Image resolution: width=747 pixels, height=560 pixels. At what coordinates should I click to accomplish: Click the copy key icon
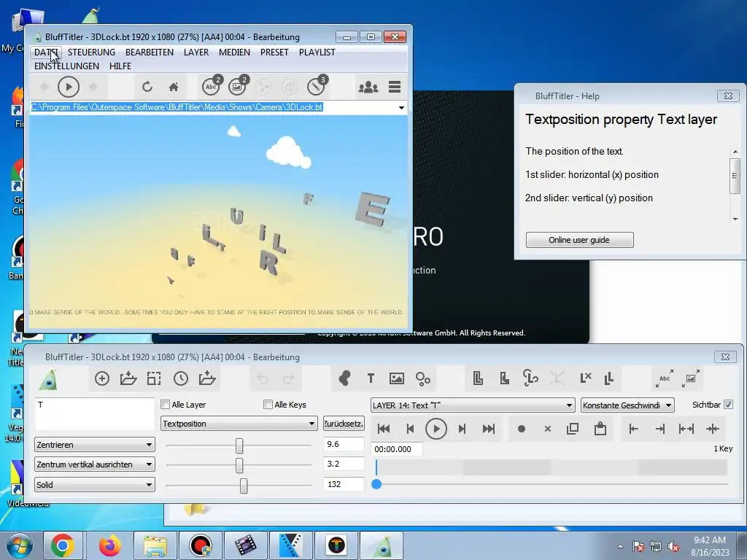point(573,429)
